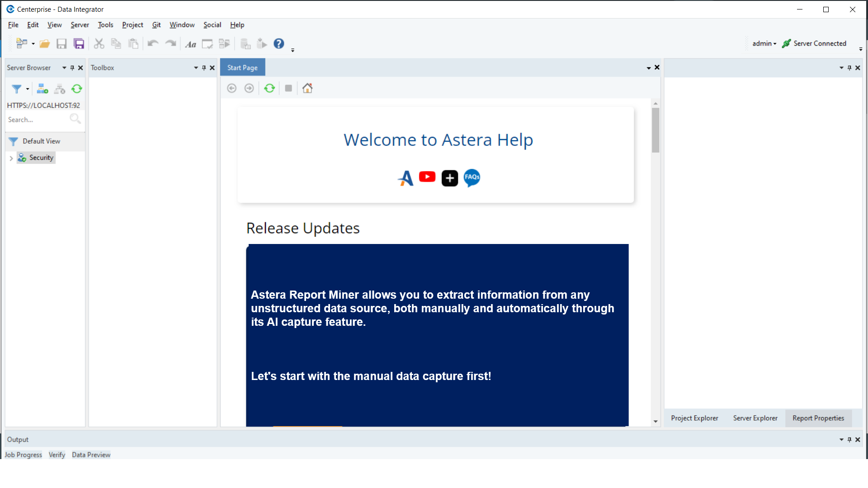The height and width of the screenshot is (488, 868).
Task: Expand the Security tree node
Action: [x=11, y=158]
